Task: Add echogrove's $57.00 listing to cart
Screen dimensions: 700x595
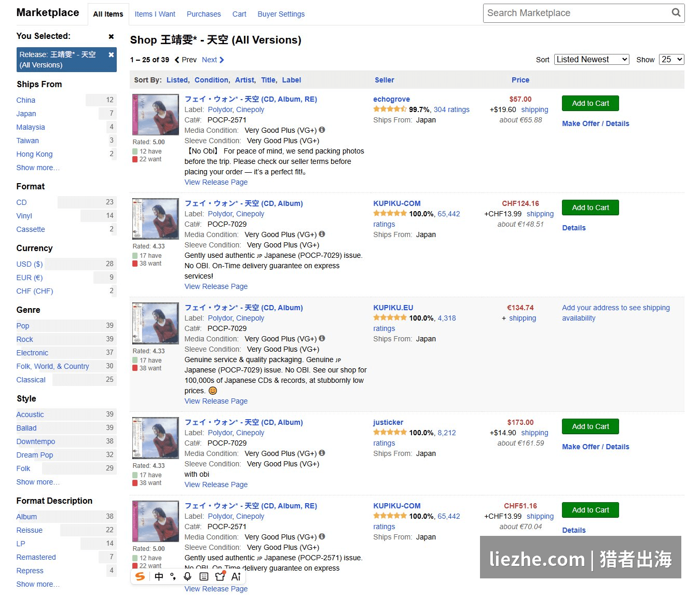Action: (x=591, y=103)
